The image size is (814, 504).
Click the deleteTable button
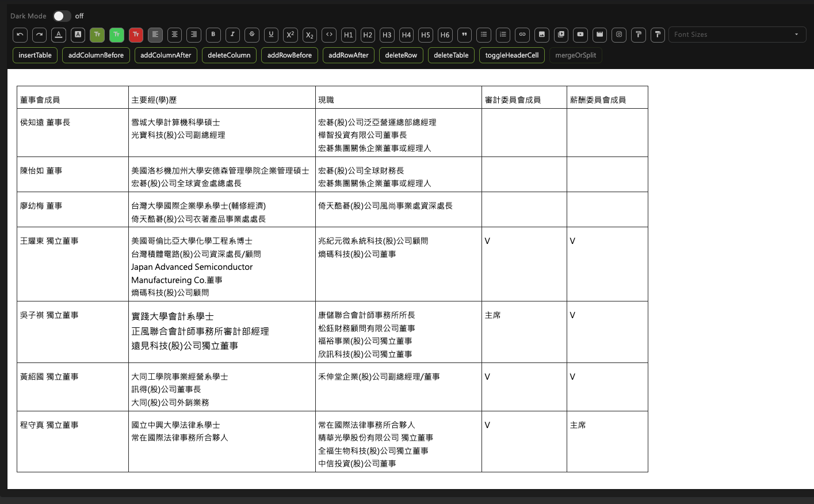click(x=451, y=55)
